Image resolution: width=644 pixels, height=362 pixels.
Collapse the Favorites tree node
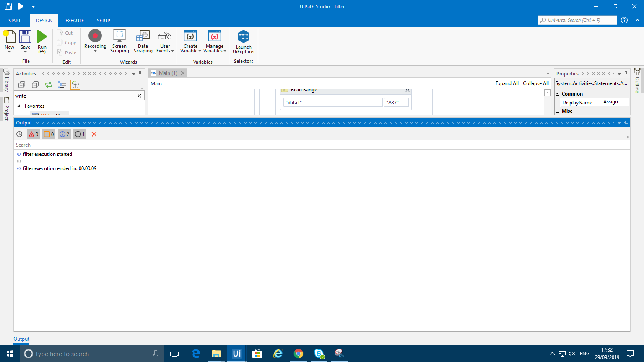pyautogui.click(x=19, y=106)
